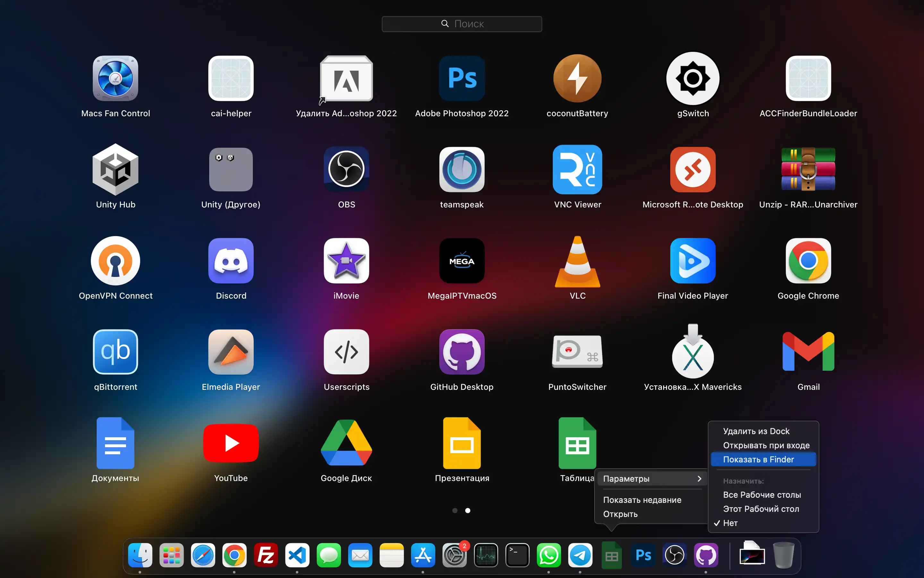Open Finder from the Dock
The width and height of the screenshot is (924, 578).
[x=140, y=555]
